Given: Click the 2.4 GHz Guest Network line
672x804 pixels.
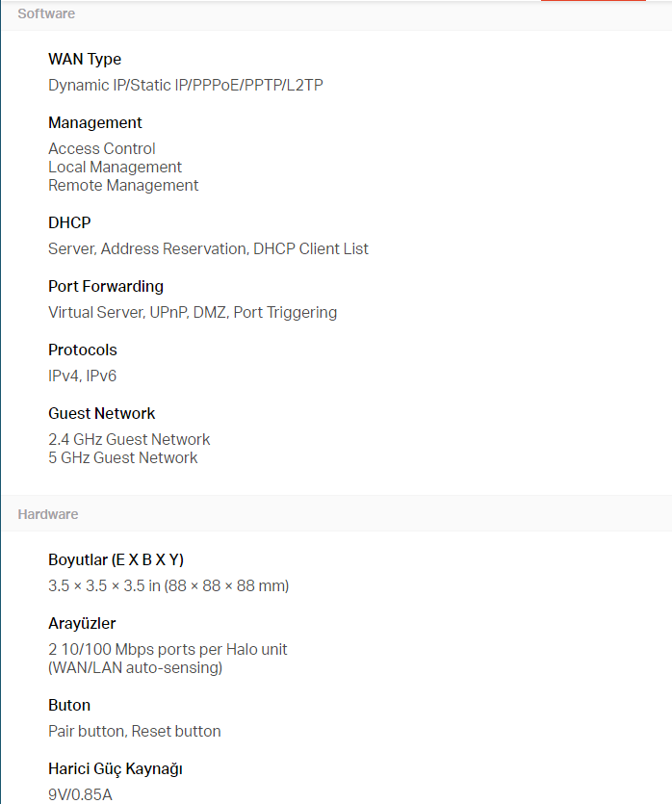Looking at the screenshot, I should pos(129,440).
